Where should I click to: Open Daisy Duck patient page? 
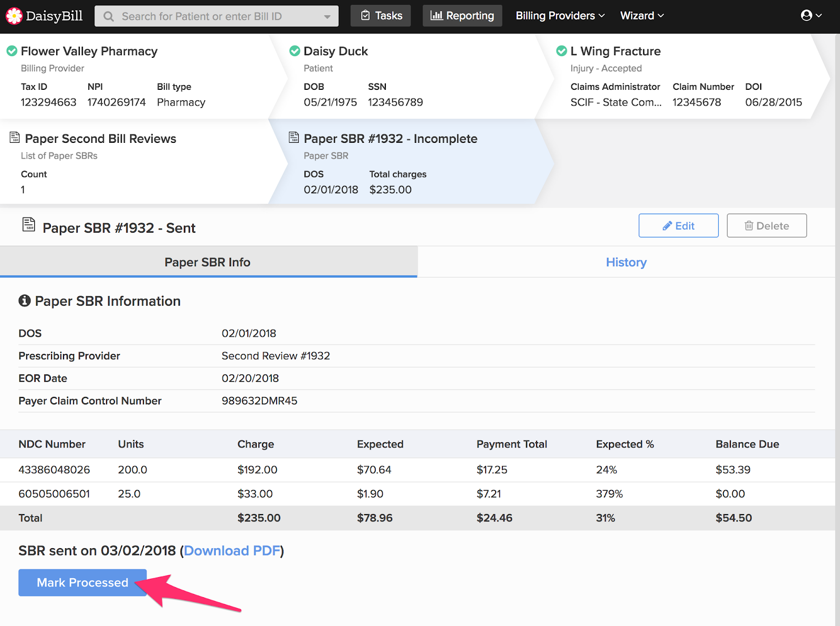(335, 51)
